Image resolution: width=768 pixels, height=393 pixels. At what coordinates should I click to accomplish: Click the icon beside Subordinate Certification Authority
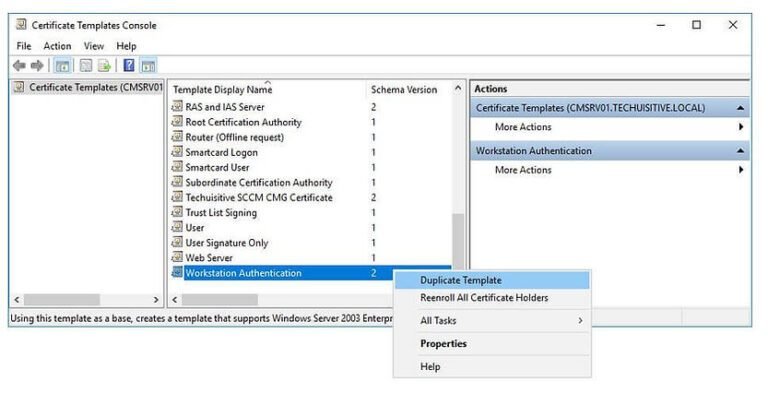pyautogui.click(x=177, y=182)
